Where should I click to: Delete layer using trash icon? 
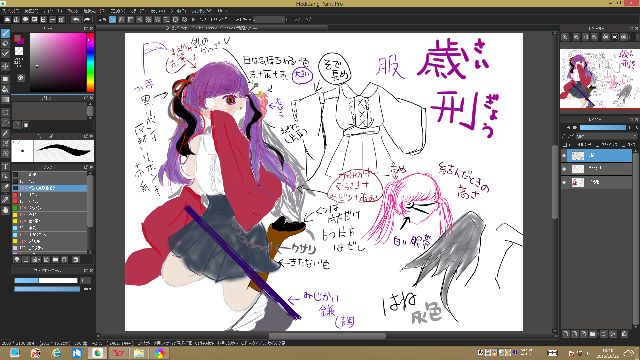tap(624, 333)
